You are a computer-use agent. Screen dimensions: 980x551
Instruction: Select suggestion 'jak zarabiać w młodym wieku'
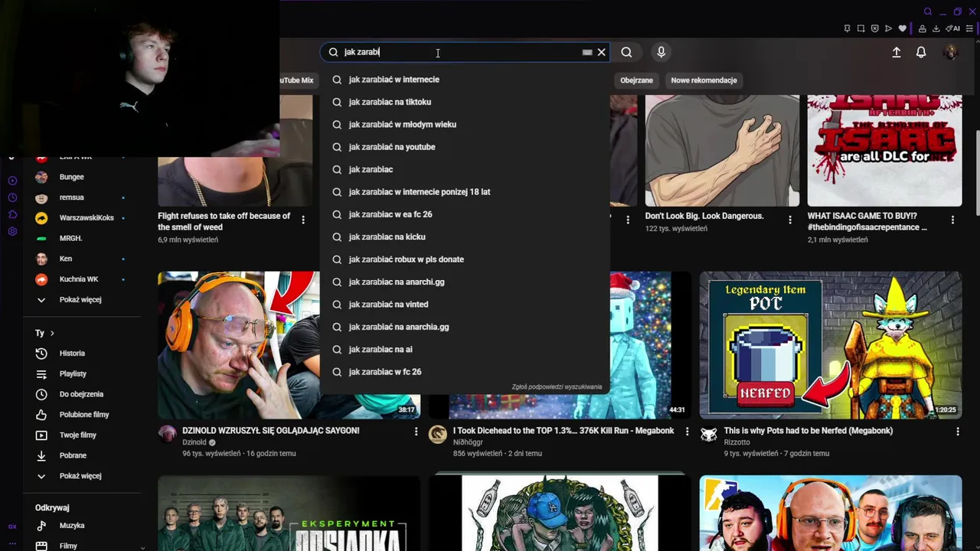[x=465, y=124]
